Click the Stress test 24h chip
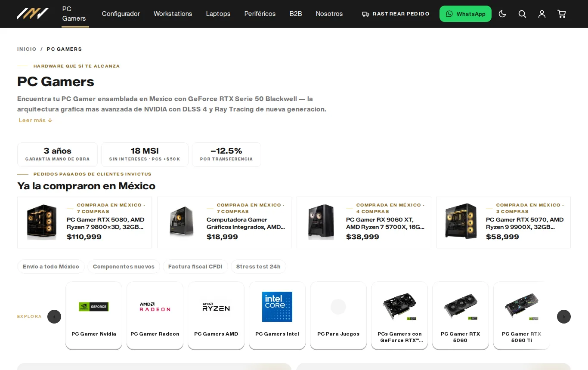This screenshot has width=588, height=370. [258, 267]
